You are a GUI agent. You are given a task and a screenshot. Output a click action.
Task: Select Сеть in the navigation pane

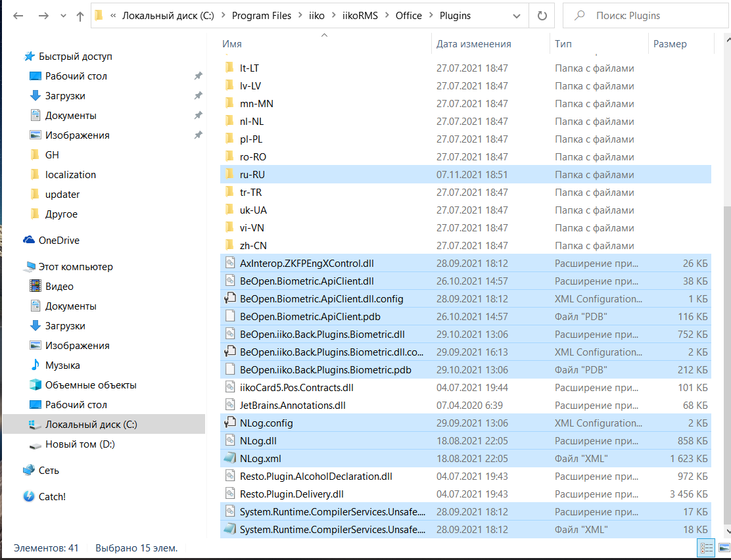coord(49,471)
